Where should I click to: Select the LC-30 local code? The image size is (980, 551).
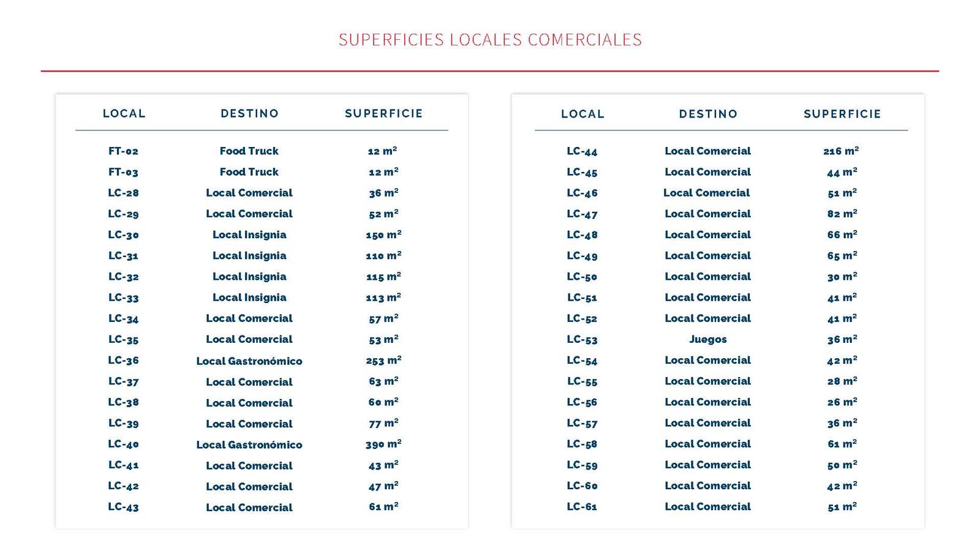tap(123, 235)
